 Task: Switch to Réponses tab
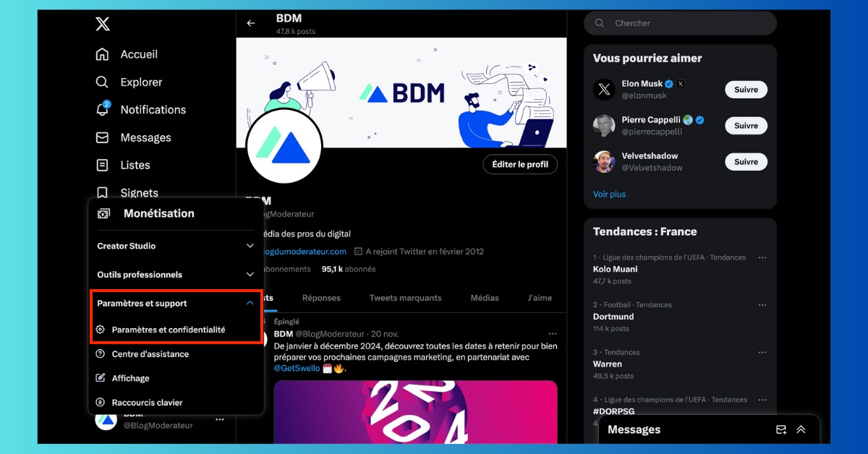tap(321, 298)
